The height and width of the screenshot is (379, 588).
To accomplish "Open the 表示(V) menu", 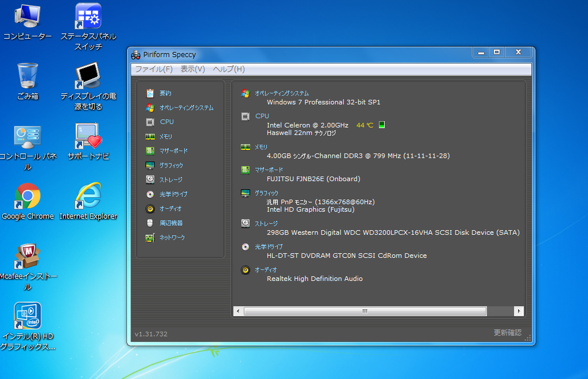I will (192, 69).
